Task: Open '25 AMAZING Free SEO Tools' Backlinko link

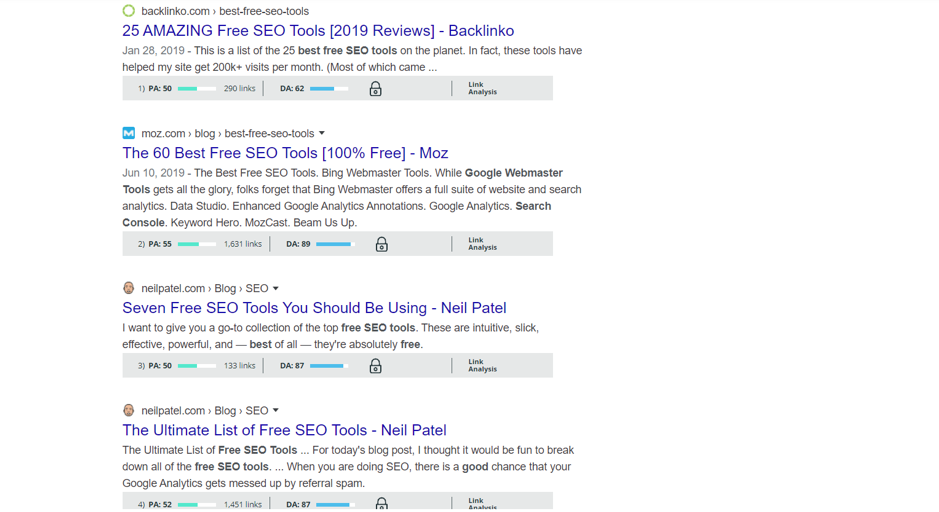Action: coord(318,31)
